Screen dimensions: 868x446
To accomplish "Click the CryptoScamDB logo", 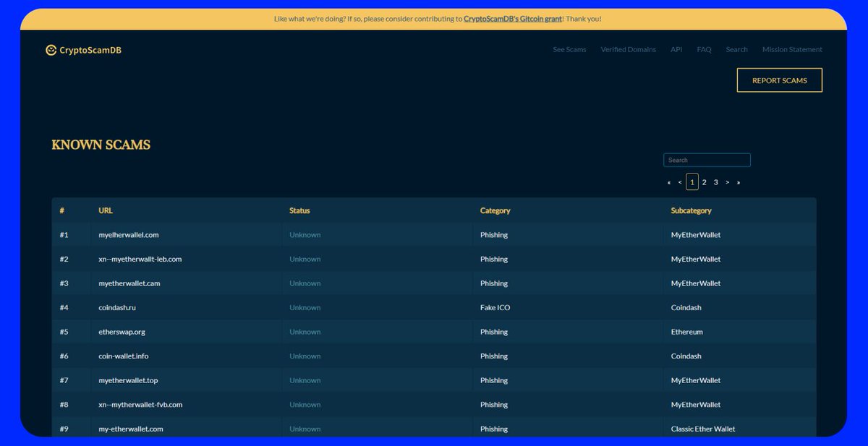I will [x=83, y=50].
